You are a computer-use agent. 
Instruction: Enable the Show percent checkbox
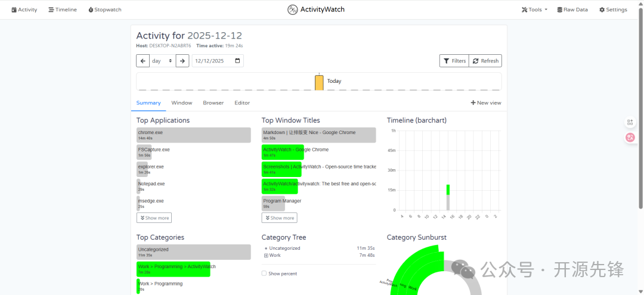point(264,274)
